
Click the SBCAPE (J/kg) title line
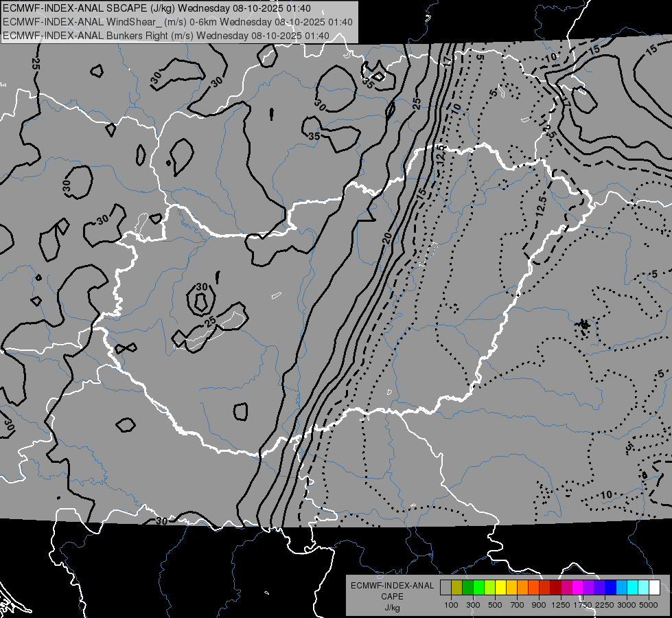point(157,8)
